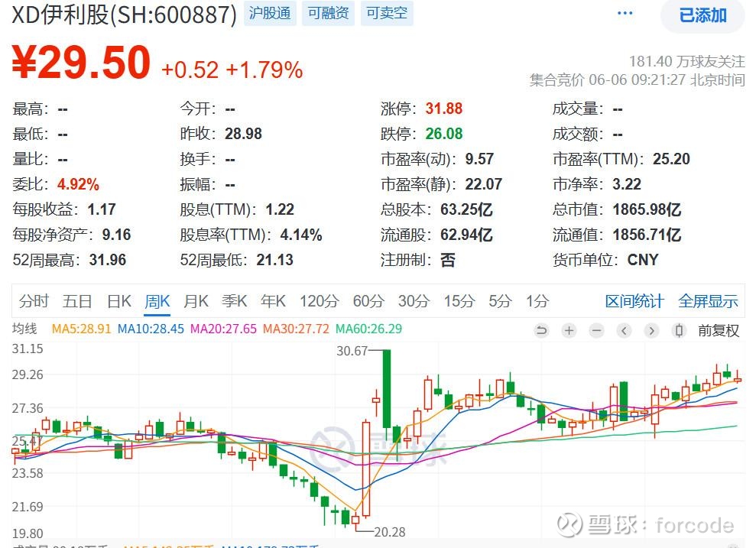
Task: Click the MA10:28.45 moving average label
Action: 151,329
